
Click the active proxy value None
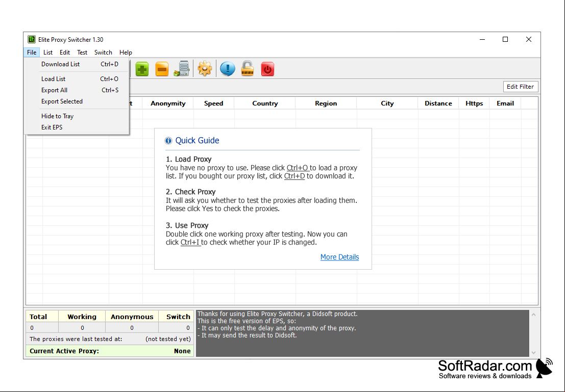tap(182, 351)
